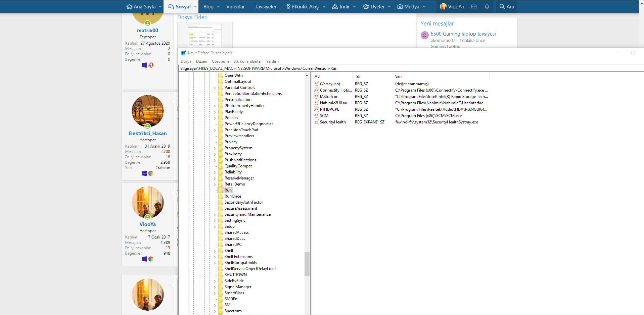Open the attached file thumbnail under Dosya Ekleri
Image resolution: width=644 pixels, height=315 pixels.
[x=205, y=35]
